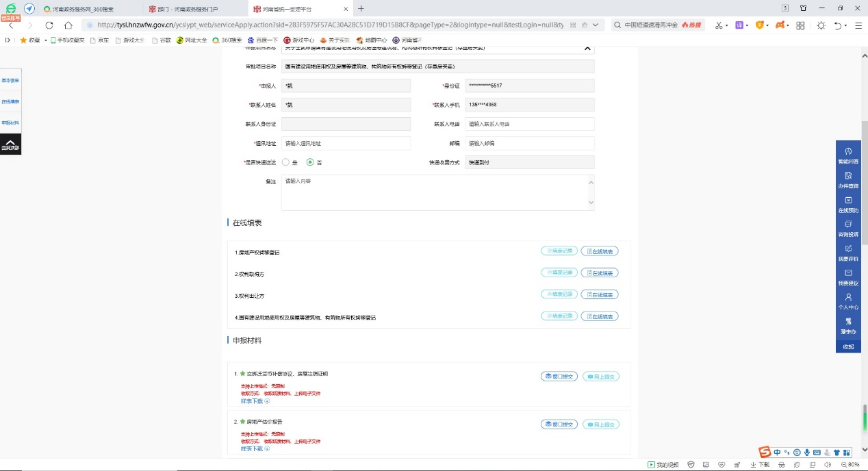Click 在线填表 for 权利出让方
The width and height of the screenshot is (868, 471).
(600, 294)
